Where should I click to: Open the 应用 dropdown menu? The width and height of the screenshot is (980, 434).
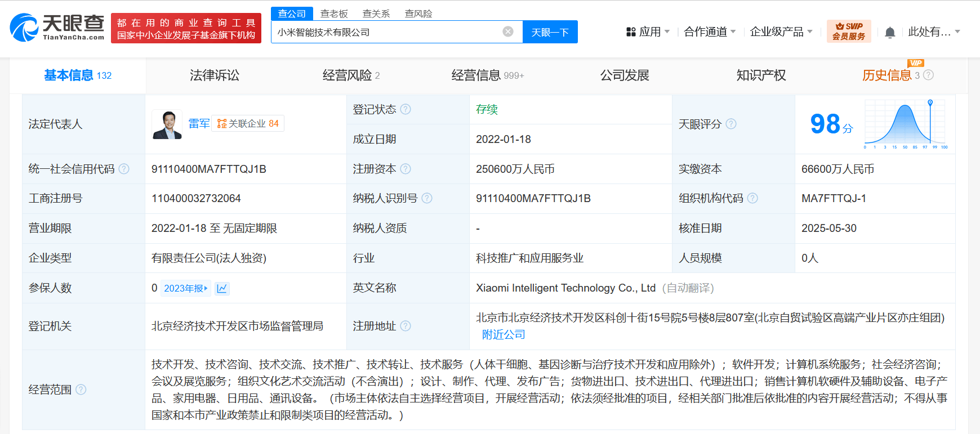pos(648,32)
